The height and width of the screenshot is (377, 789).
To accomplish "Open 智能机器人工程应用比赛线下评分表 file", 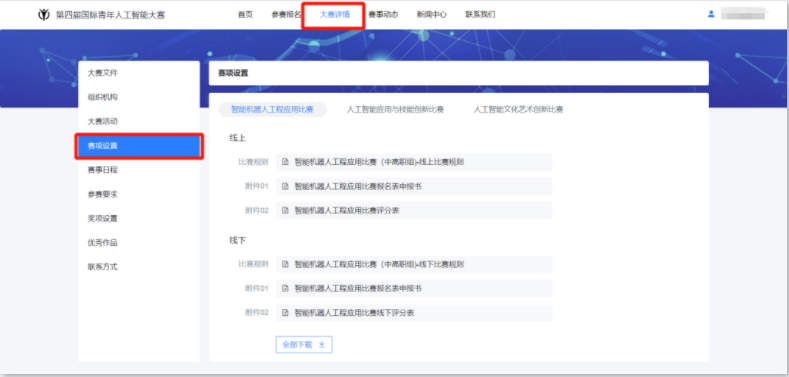I will (414, 313).
